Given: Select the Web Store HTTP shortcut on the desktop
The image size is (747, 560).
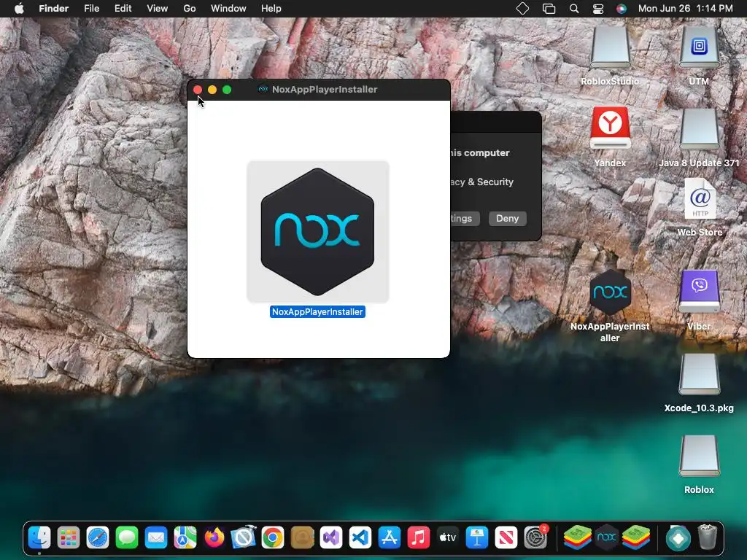Looking at the screenshot, I should coord(700,199).
